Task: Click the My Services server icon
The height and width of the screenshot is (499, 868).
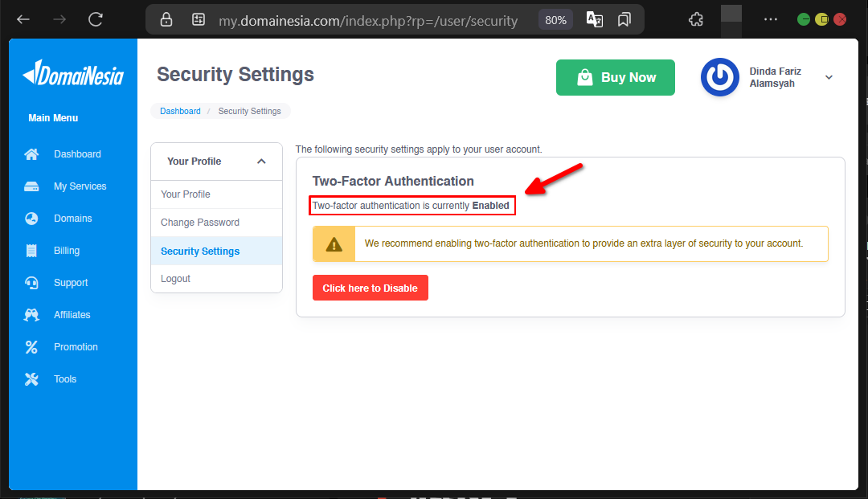Action: pyautogui.click(x=31, y=186)
